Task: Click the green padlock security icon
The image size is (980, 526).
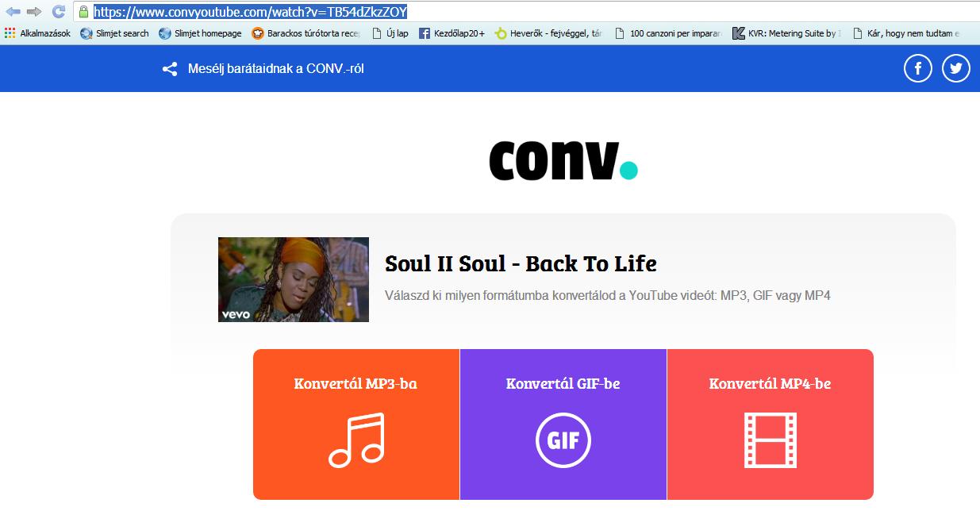Action: pyautogui.click(x=83, y=12)
